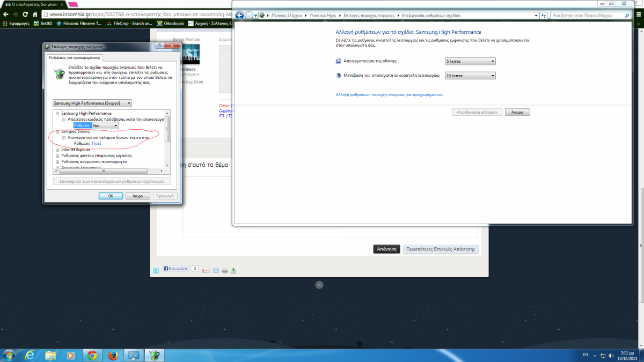Open the power plan 'Samsung High Performance [Ενεργό]' dropdown
This screenshot has width=644, height=362.
pos(92,103)
